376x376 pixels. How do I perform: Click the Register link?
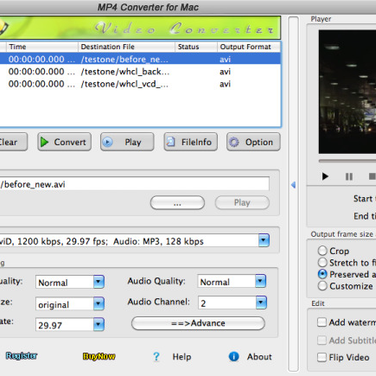[x=22, y=356]
